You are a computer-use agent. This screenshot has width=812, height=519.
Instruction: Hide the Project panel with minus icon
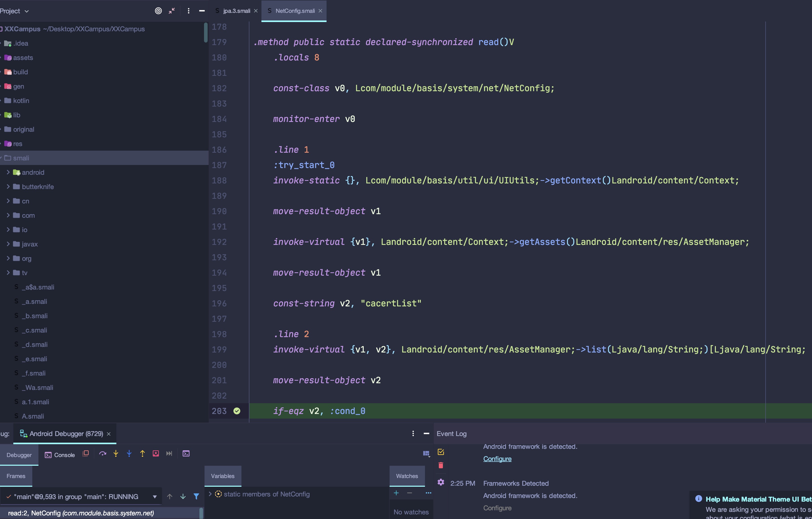click(202, 11)
